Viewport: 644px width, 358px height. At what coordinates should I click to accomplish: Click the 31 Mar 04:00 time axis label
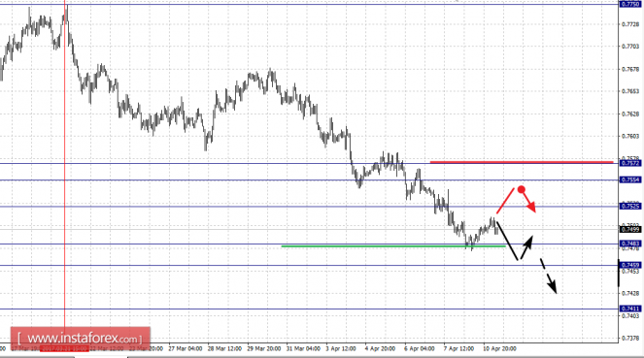pos(303,348)
